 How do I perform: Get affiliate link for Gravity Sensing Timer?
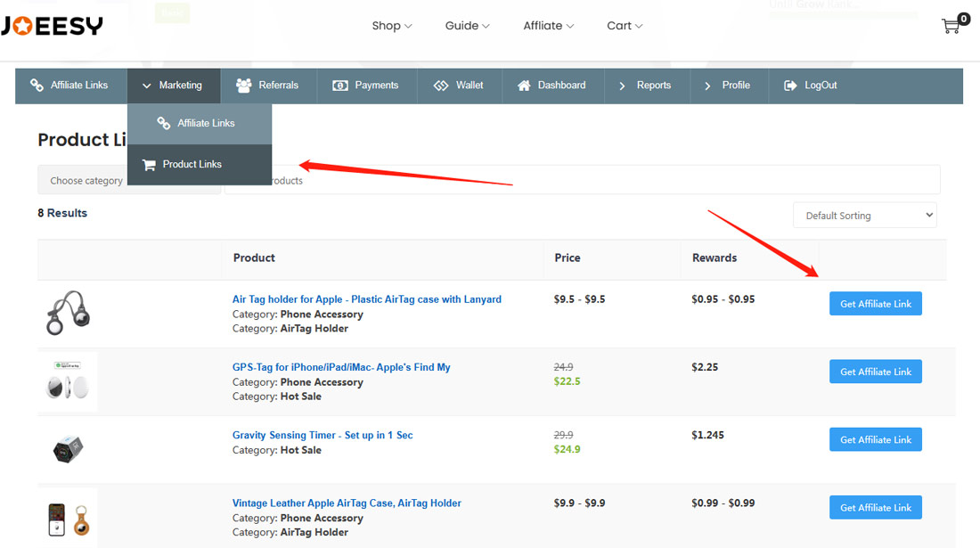tap(875, 440)
